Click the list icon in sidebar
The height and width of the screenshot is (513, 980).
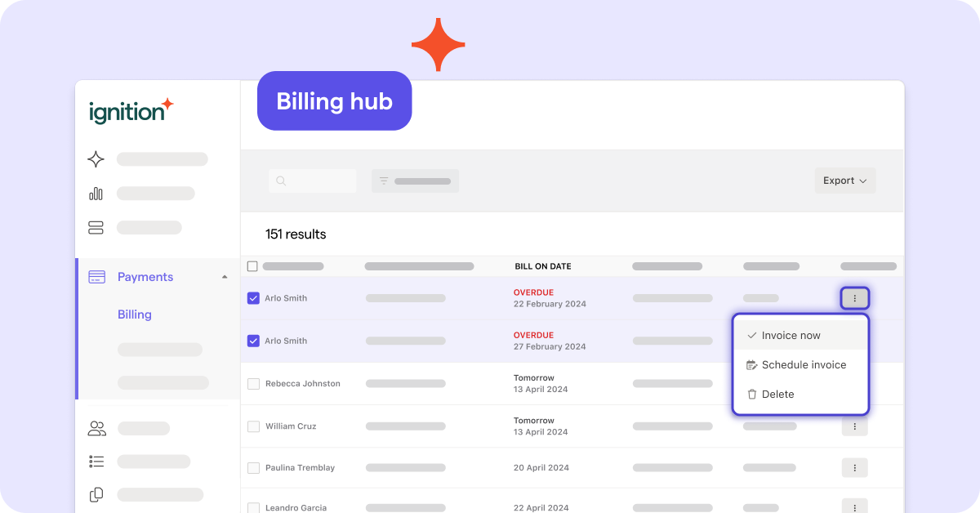tap(96, 462)
